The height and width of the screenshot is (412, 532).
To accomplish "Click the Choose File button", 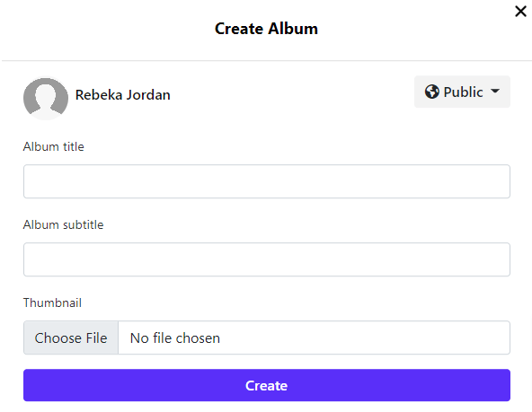I will [71, 337].
